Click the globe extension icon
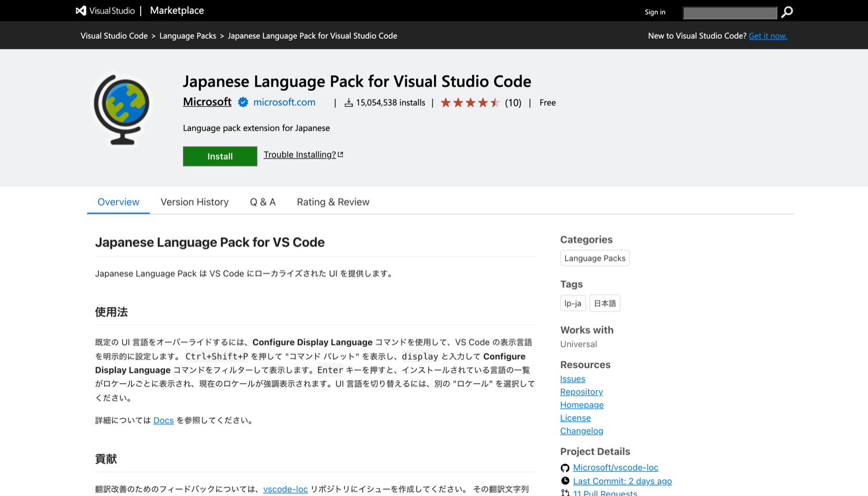Image resolution: width=868 pixels, height=496 pixels. pyautogui.click(x=122, y=110)
